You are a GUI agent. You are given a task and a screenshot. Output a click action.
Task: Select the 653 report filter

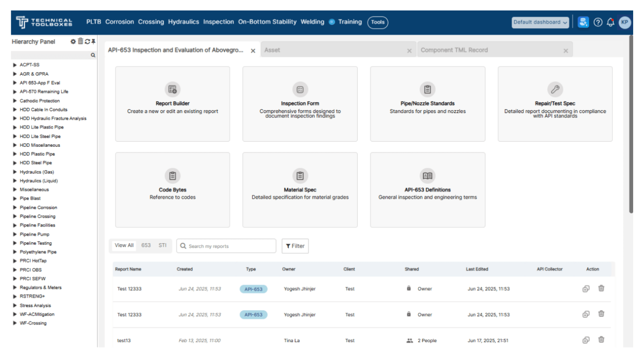tap(146, 245)
